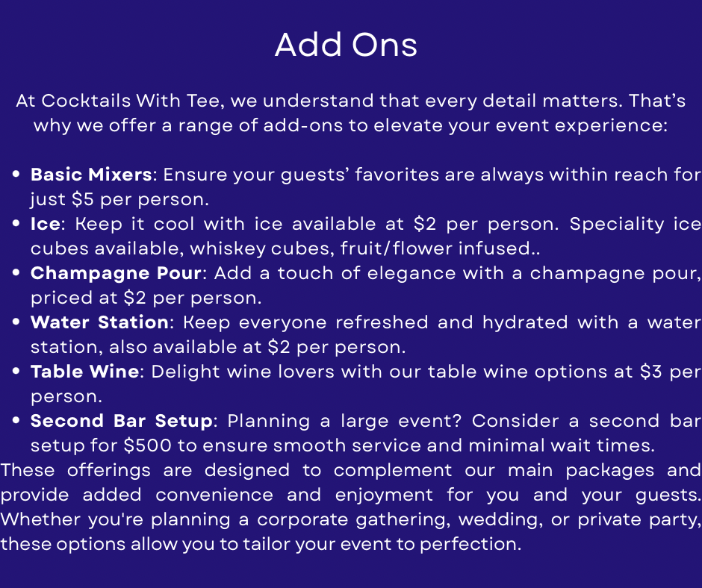The height and width of the screenshot is (588, 702).
Task: Select the 'Table Wine' bold label
Action: tap(84, 372)
